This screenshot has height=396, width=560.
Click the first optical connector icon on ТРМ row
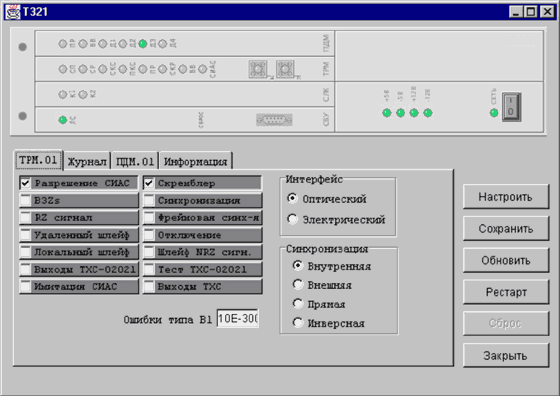[258, 69]
